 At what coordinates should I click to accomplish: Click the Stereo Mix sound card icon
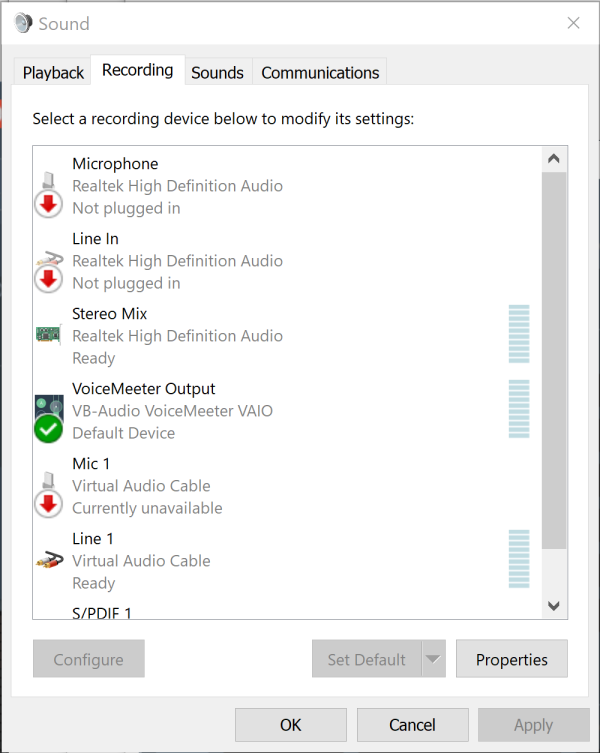(49, 334)
